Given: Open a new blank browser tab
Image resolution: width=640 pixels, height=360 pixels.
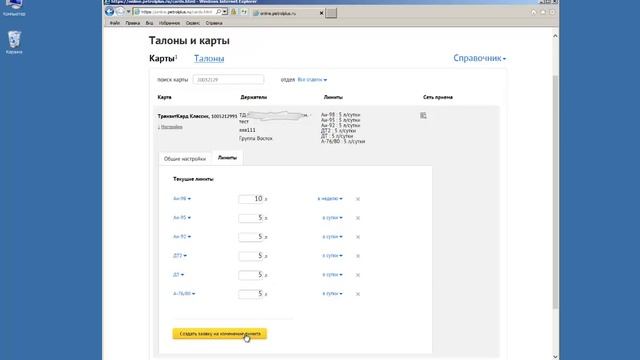Looking at the screenshot, I should 331,13.
